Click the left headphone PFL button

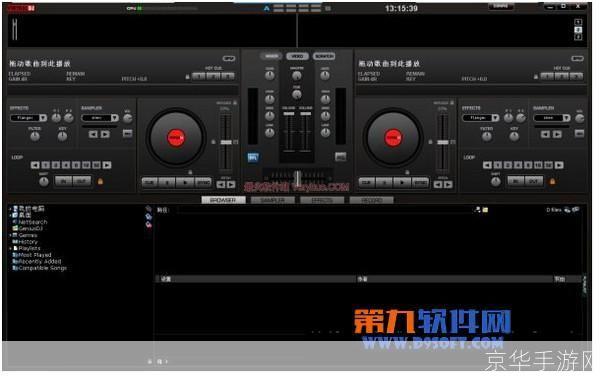tap(253, 157)
